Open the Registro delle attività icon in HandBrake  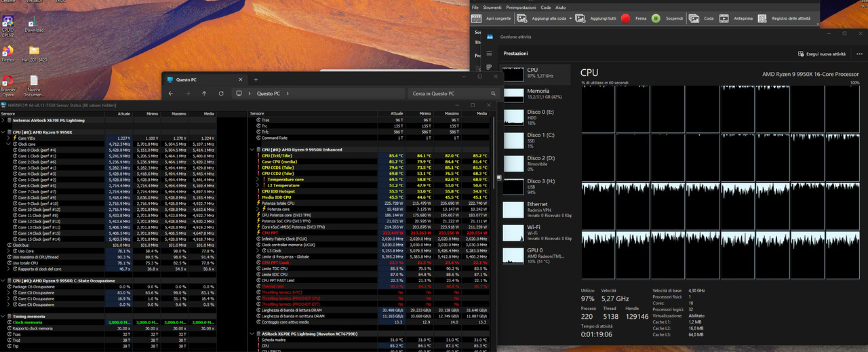[762, 19]
